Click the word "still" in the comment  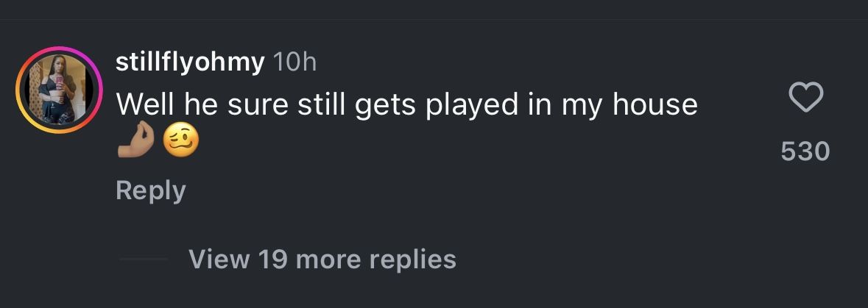320,105
